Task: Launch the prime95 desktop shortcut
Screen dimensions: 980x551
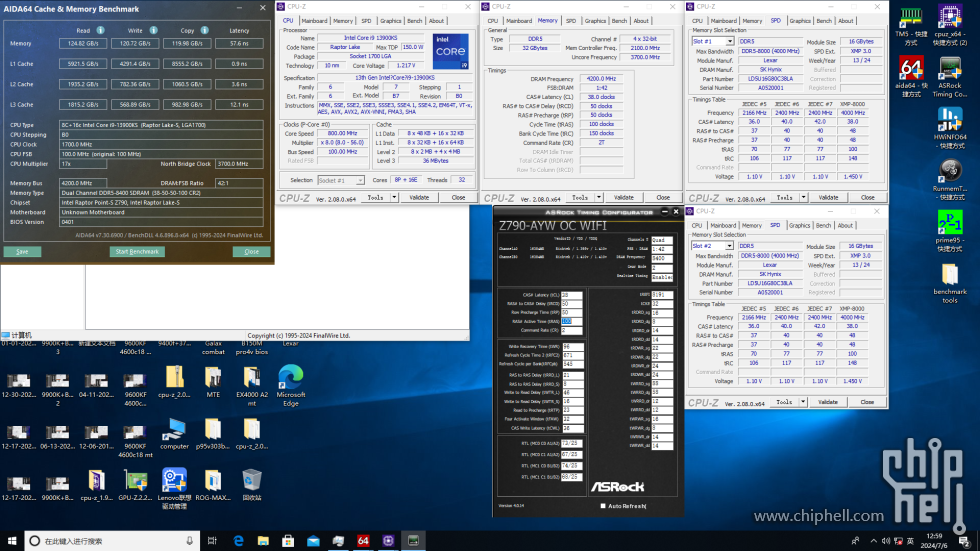Action: coord(949,231)
